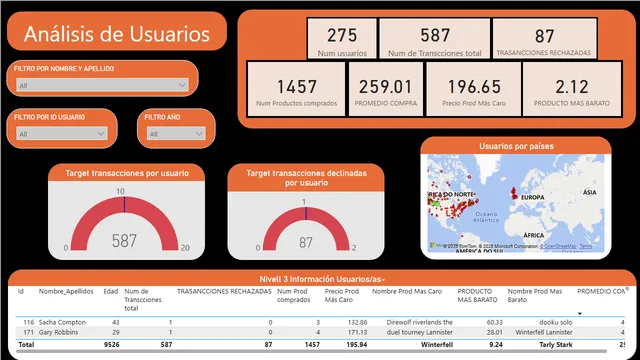Sort table by the Edad column header
This screenshot has width=640, height=360.
click(111, 291)
